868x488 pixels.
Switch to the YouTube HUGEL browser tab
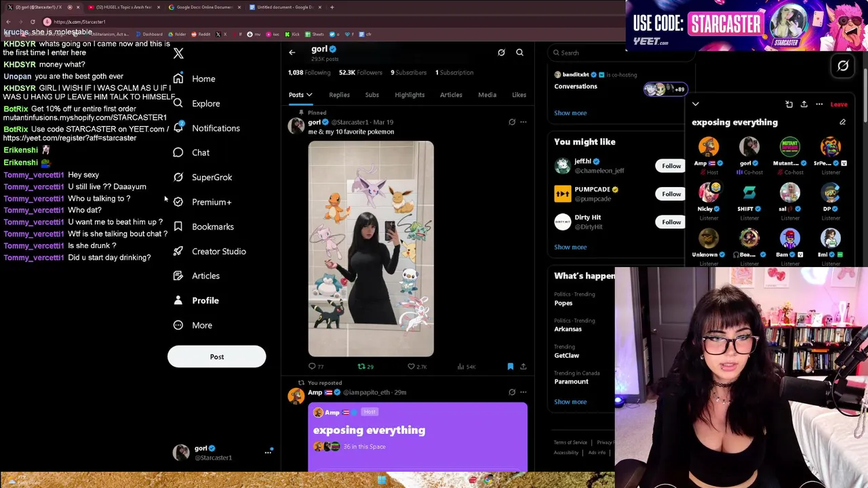click(124, 7)
